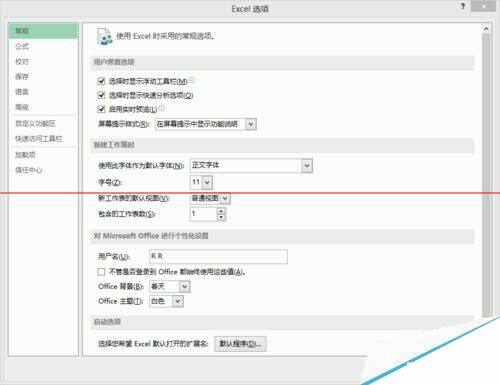This screenshot has width=500, height=385.
Task: Open the 高级 options category
Action: (x=22, y=107)
